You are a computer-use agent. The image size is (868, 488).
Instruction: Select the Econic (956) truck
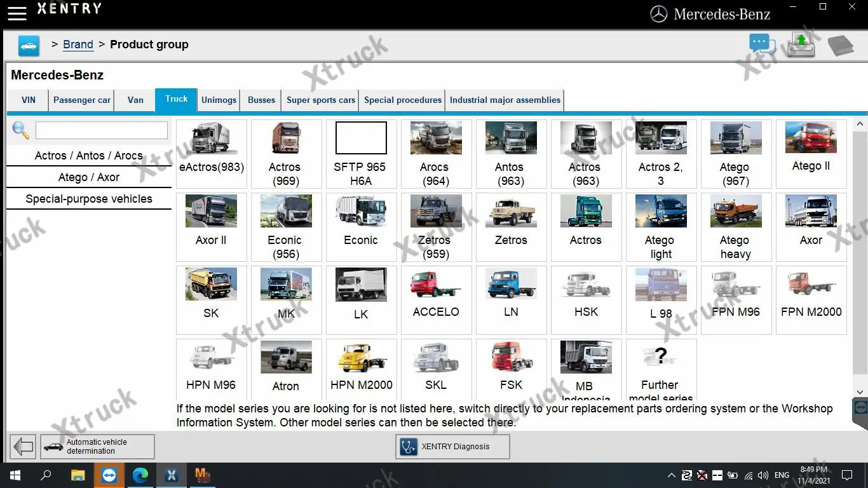(287, 227)
